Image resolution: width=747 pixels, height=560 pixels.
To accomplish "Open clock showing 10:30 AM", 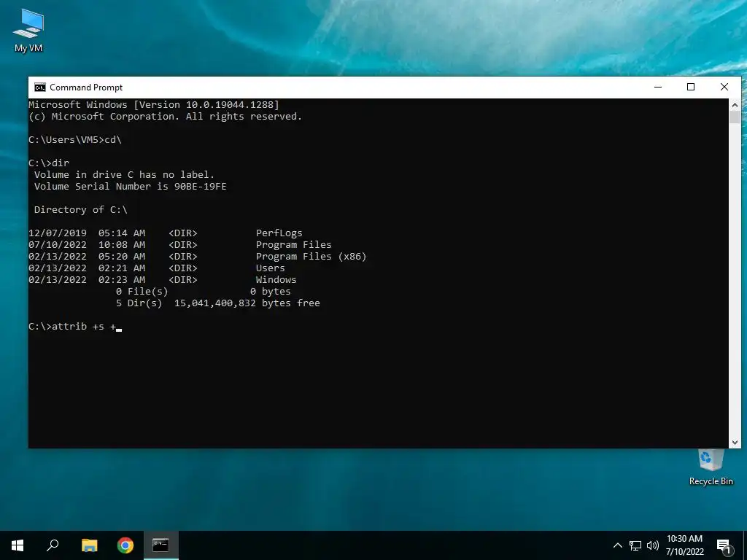I will point(684,545).
